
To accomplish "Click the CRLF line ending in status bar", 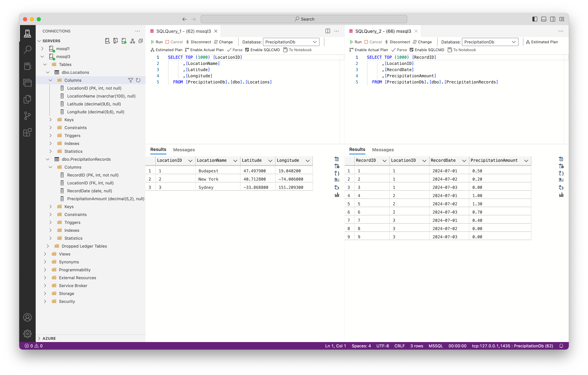I will pyautogui.click(x=399, y=346).
